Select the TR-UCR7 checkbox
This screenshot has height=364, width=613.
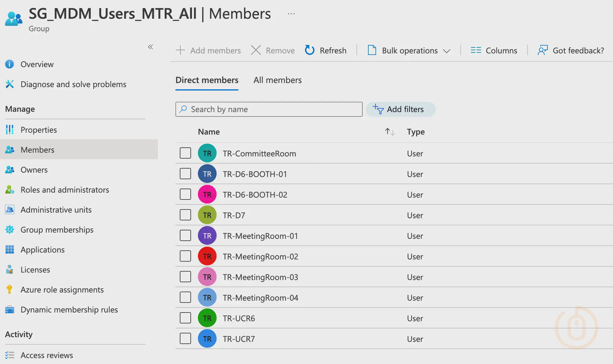(185, 338)
